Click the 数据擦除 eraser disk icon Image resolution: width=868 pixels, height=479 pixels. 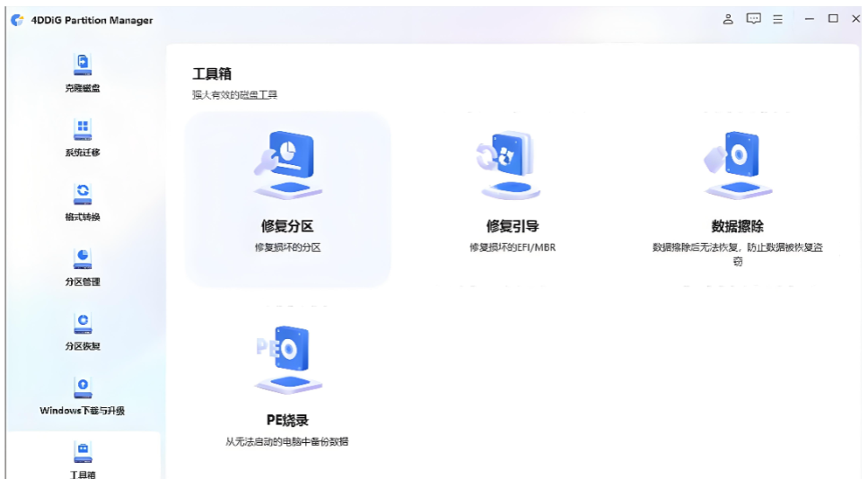pos(738,165)
